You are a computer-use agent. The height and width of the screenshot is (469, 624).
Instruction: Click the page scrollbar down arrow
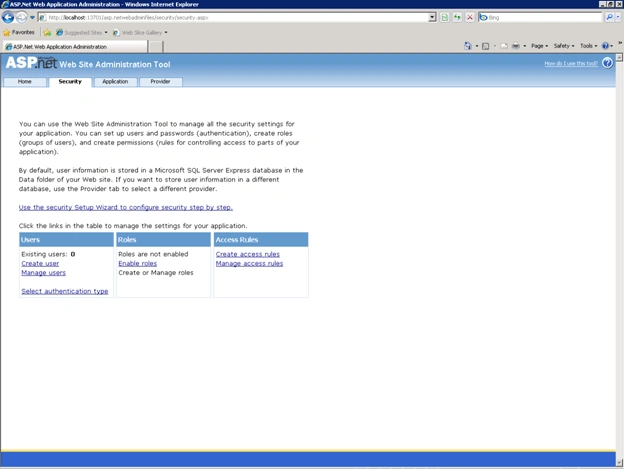[x=620, y=462]
